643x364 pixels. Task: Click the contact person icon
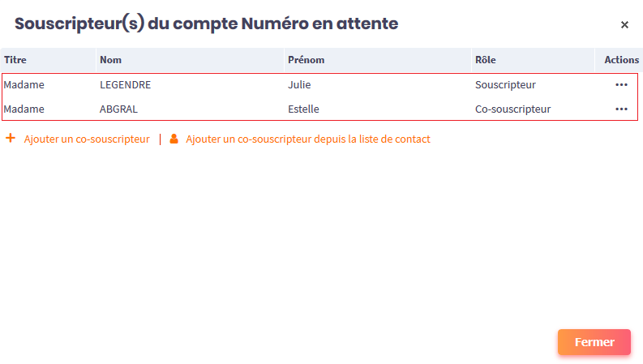point(174,139)
